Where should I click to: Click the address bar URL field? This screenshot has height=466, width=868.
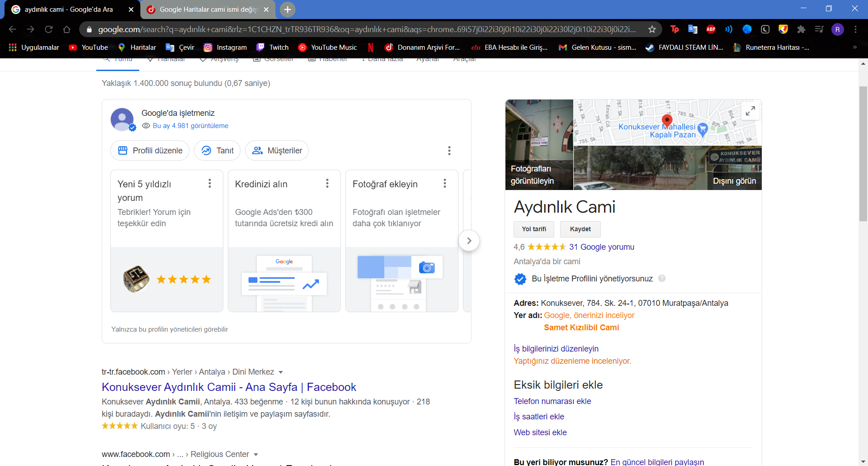tap(366, 29)
